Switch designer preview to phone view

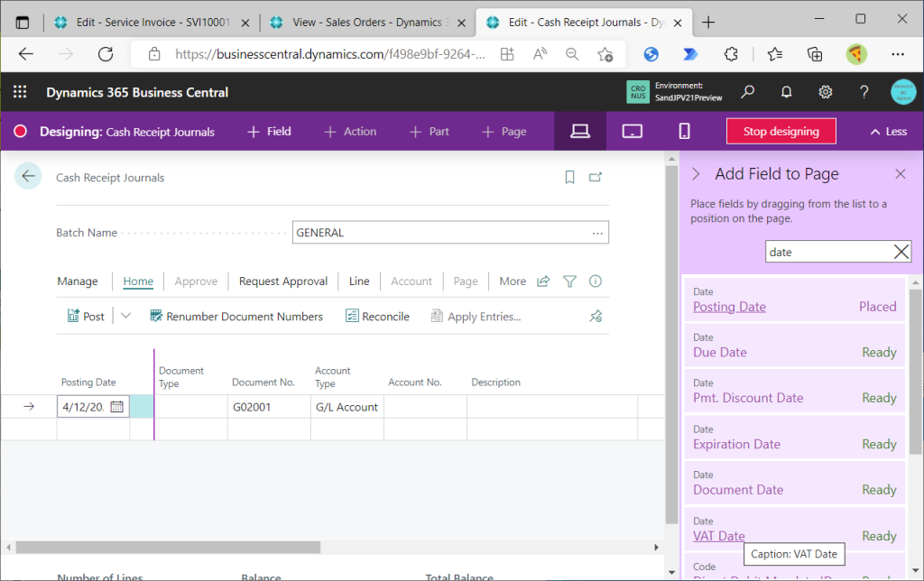coord(684,132)
